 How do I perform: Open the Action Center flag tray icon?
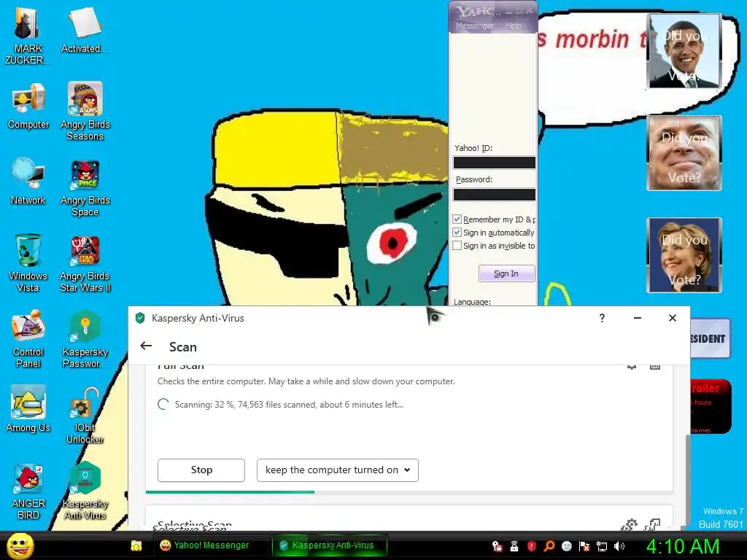pyautogui.click(x=584, y=546)
